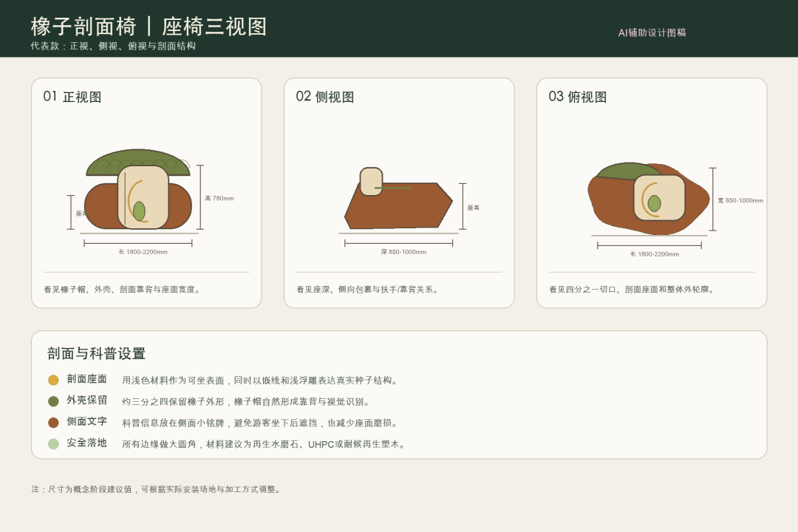Click the title 橡子剖面椅 | 座椅三视图
The image size is (798, 532).
click(149, 27)
